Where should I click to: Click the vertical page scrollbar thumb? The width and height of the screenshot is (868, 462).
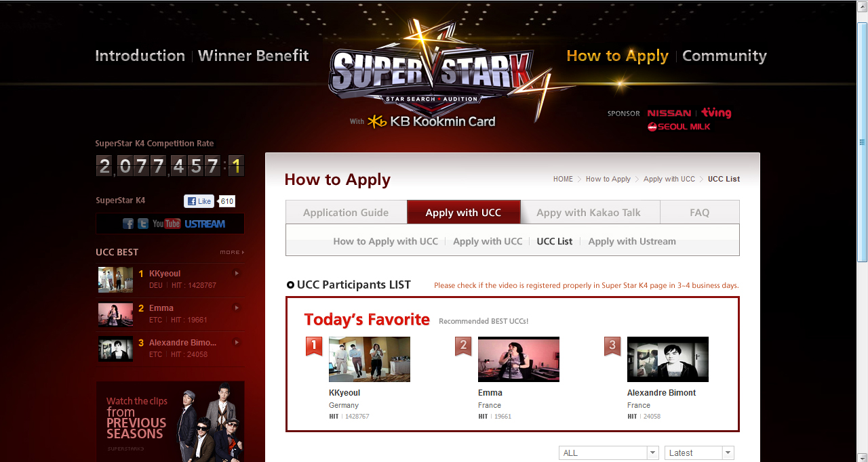coord(862,142)
